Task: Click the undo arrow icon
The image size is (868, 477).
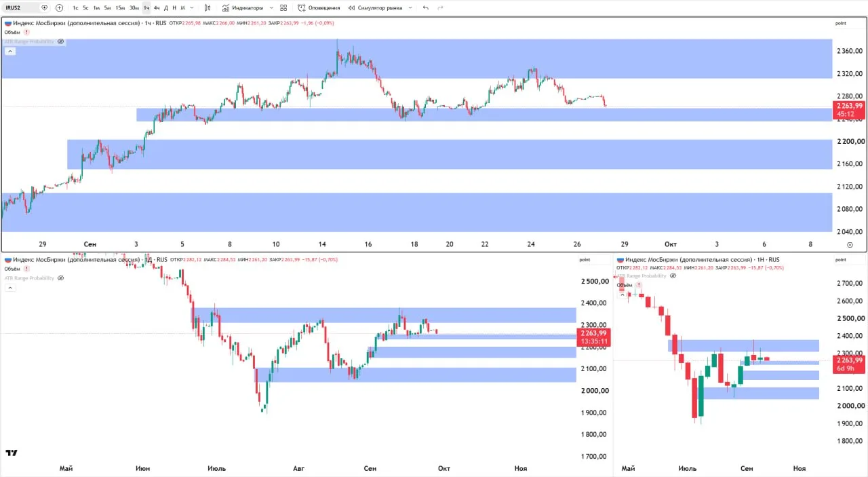Action: (425, 7)
